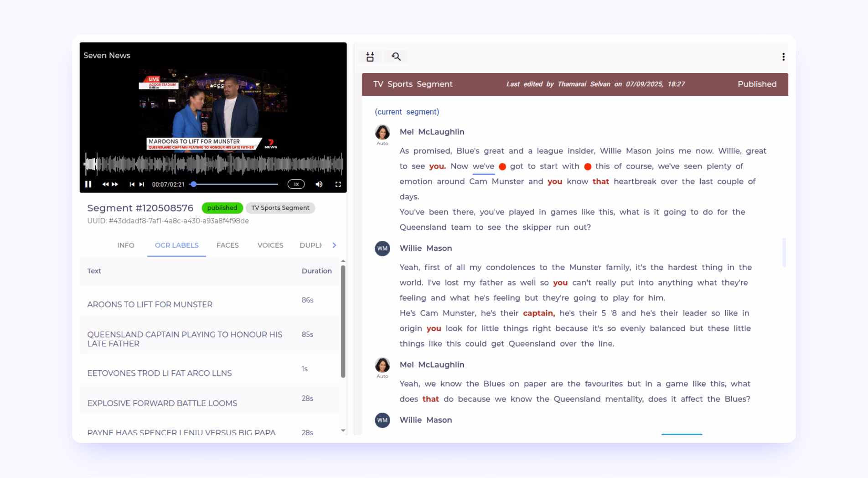Skip to next track icon

(142, 184)
